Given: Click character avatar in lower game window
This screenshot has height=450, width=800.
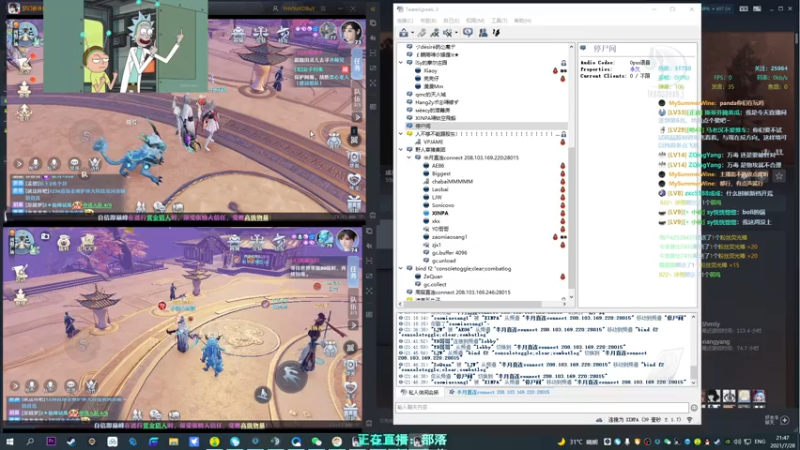Looking at the screenshot, I should [x=347, y=239].
